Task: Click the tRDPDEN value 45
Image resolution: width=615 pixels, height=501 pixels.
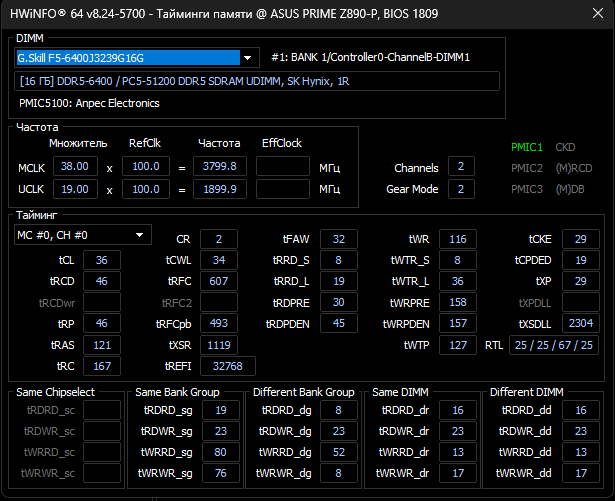Action: [x=339, y=323]
